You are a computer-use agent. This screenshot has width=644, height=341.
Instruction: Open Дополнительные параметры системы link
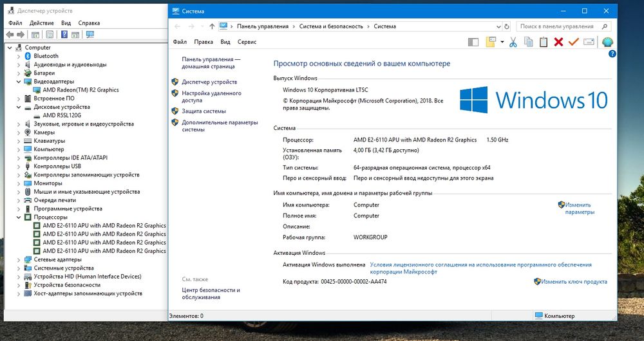coord(220,126)
